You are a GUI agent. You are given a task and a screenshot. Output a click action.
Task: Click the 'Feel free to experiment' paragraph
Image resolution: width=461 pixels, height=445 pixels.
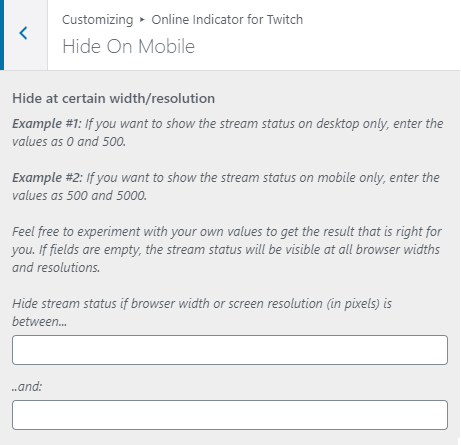(x=227, y=250)
